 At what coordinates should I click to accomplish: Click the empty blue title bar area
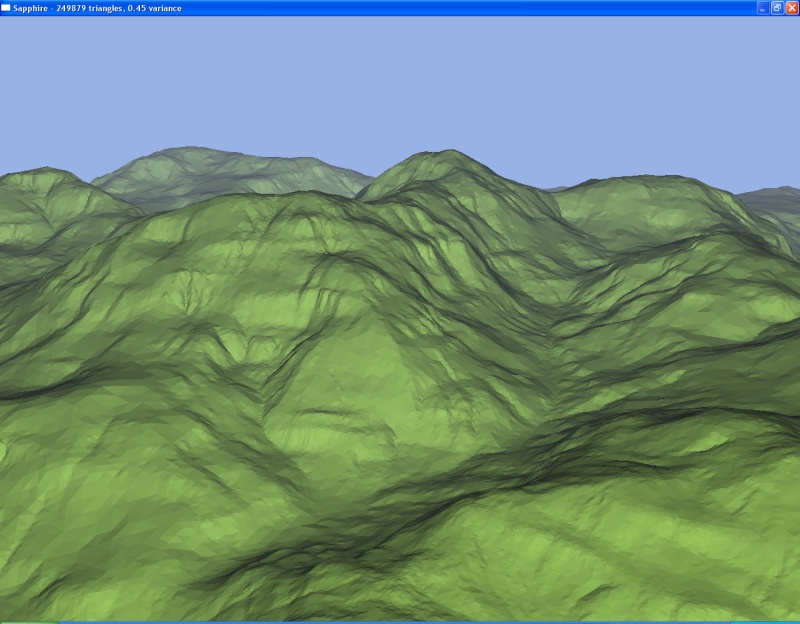pyautogui.click(x=450, y=7)
